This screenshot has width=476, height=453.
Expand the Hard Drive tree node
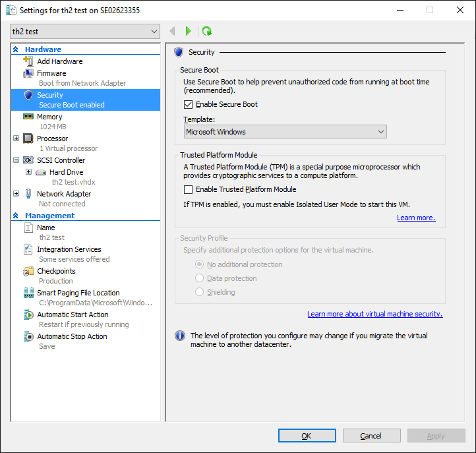(x=28, y=172)
